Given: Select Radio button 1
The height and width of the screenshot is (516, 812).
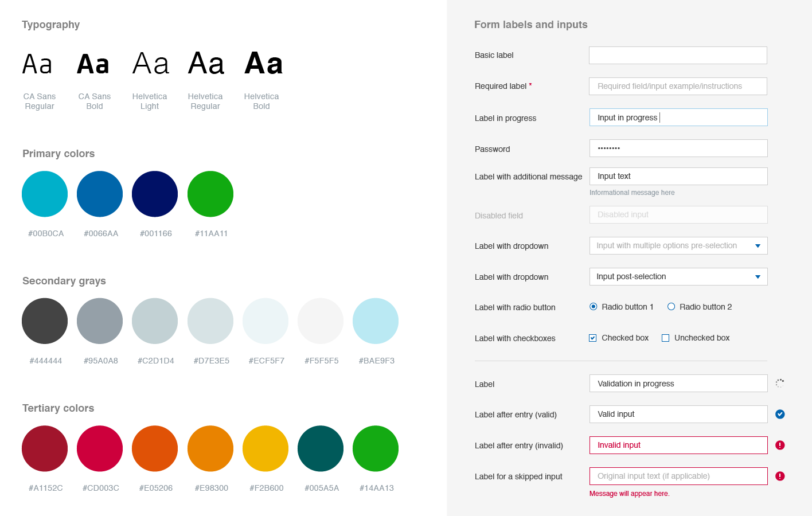Looking at the screenshot, I should tap(594, 307).
